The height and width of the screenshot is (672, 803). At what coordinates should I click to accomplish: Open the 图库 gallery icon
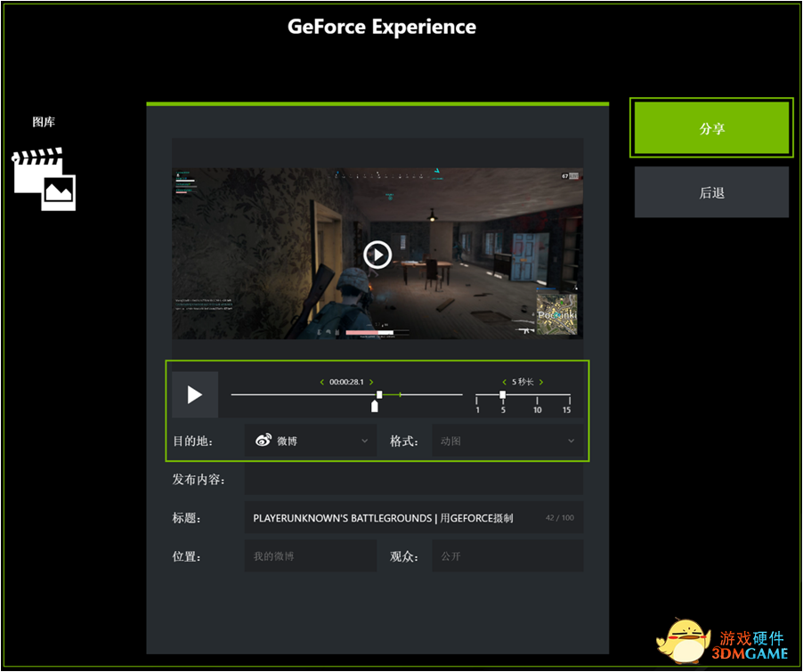[44, 179]
